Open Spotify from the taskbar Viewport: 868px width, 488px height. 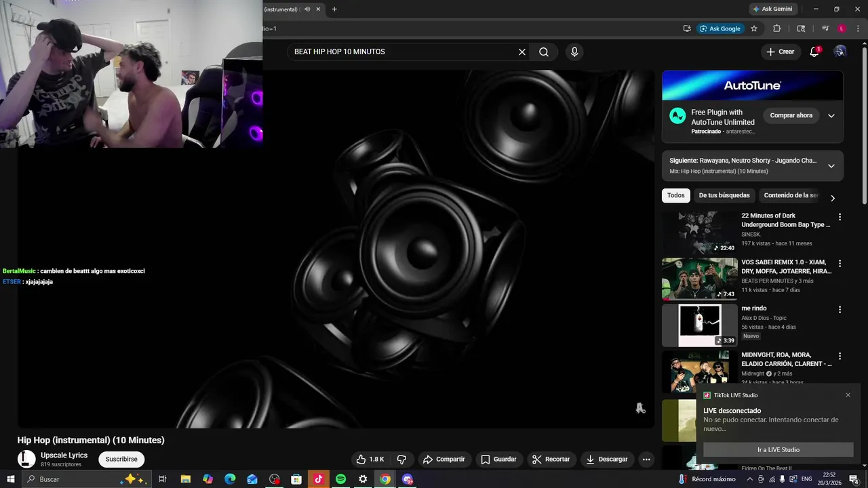pyautogui.click(x=341, y=479)
